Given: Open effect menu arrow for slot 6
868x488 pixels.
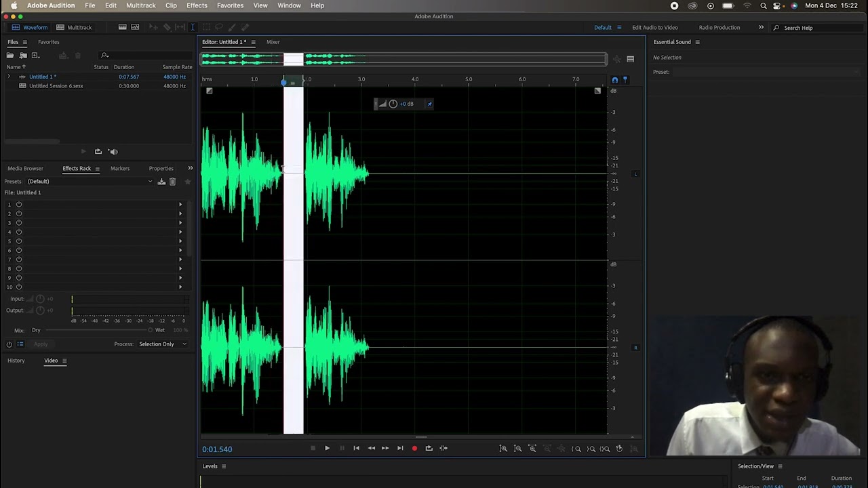Looking at the screenshot, I should (180, 250).
